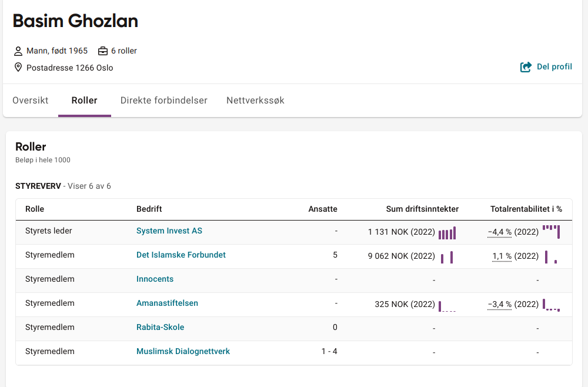This screenshot has width=588, height=387.
Task: Click System Invest AS profitability sparkline chart
Action: [x=551, y=232]
